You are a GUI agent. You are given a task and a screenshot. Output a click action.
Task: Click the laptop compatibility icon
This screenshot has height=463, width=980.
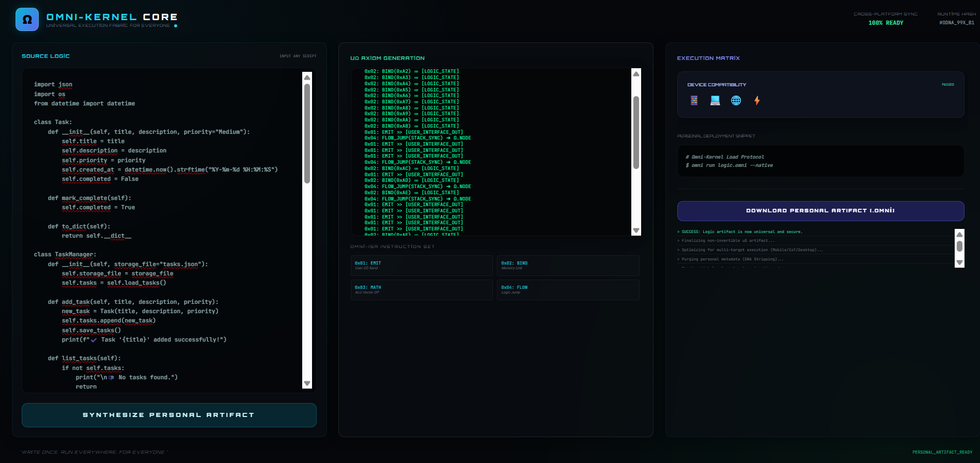point(715,101)
